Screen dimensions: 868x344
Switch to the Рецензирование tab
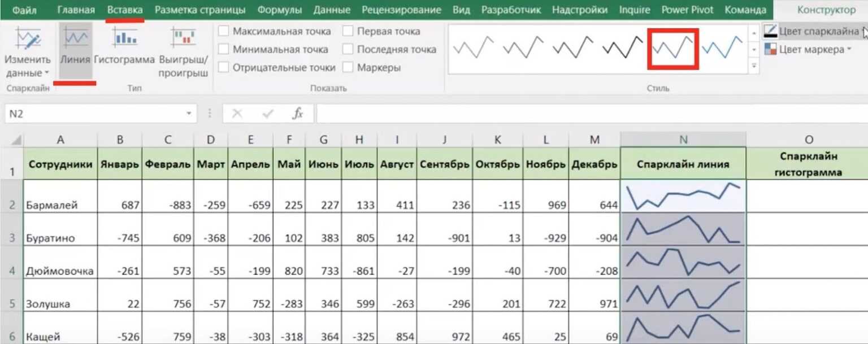coord(401,10)
